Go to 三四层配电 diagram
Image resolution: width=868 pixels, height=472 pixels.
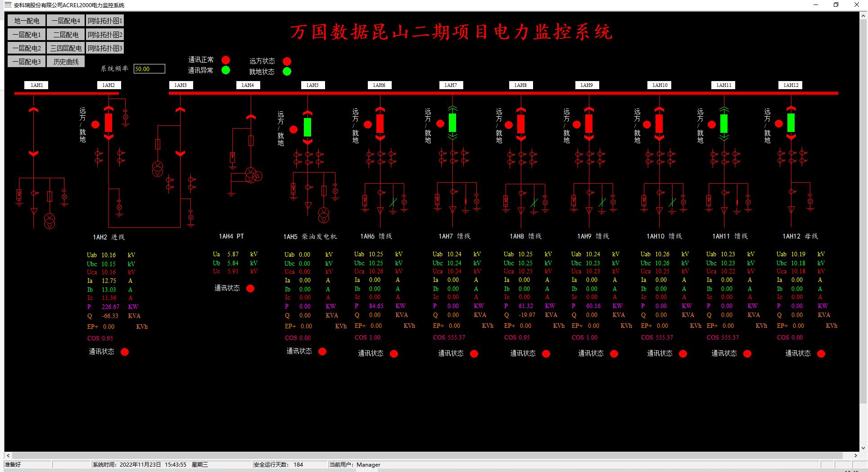click(66, 48)
